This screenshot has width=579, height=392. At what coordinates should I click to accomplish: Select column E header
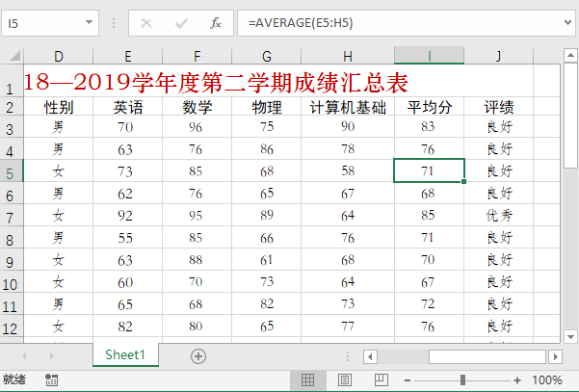pos(128,56)
